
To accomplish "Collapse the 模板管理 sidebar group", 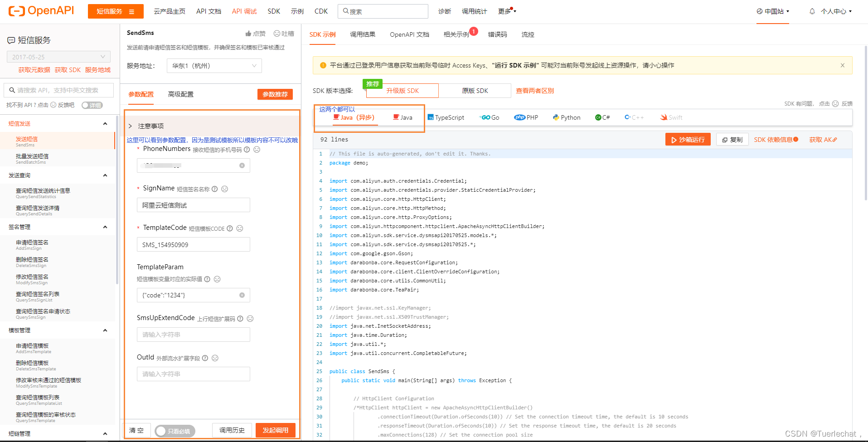I will click(105, 330).
